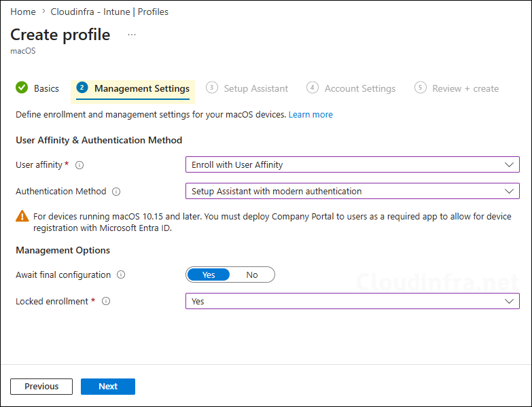Viewport: 532px width, 407px height.
Task: Set Await final configuration to No
Action: (x=252, y=275)
